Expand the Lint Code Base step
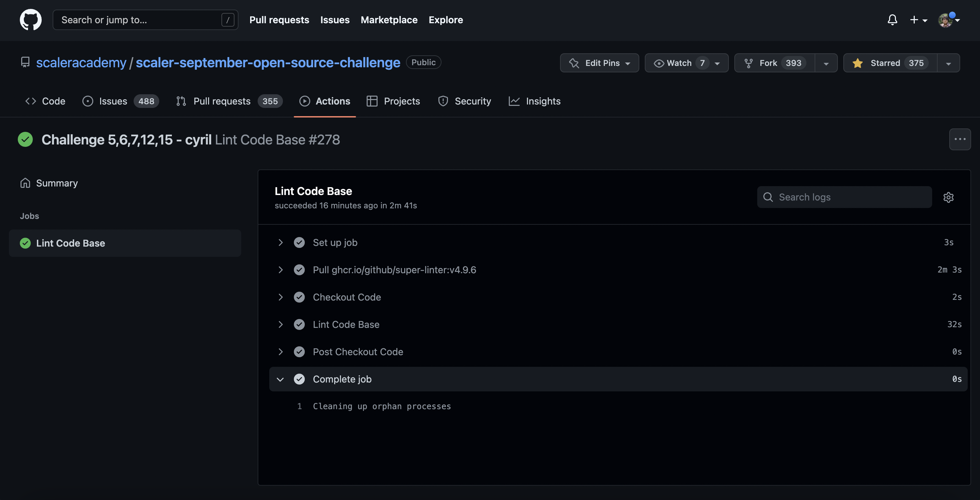Screen dimensions: 980x500 coord(281,325)
